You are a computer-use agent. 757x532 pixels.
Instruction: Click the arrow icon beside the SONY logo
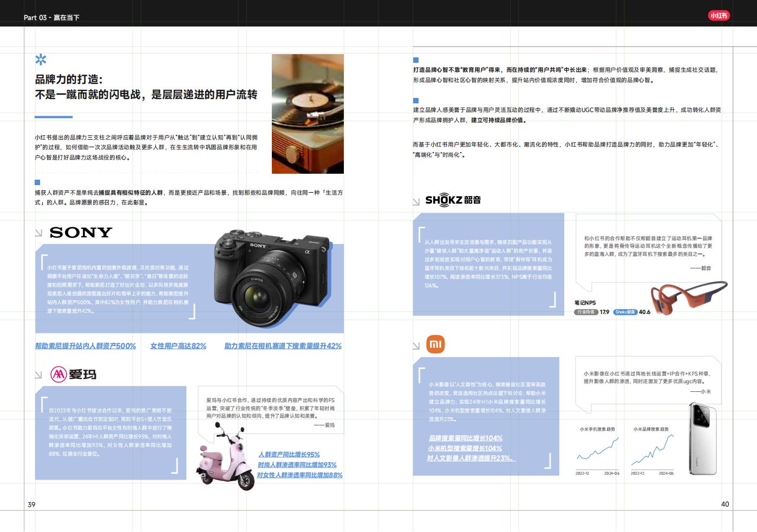click(38, 233)
